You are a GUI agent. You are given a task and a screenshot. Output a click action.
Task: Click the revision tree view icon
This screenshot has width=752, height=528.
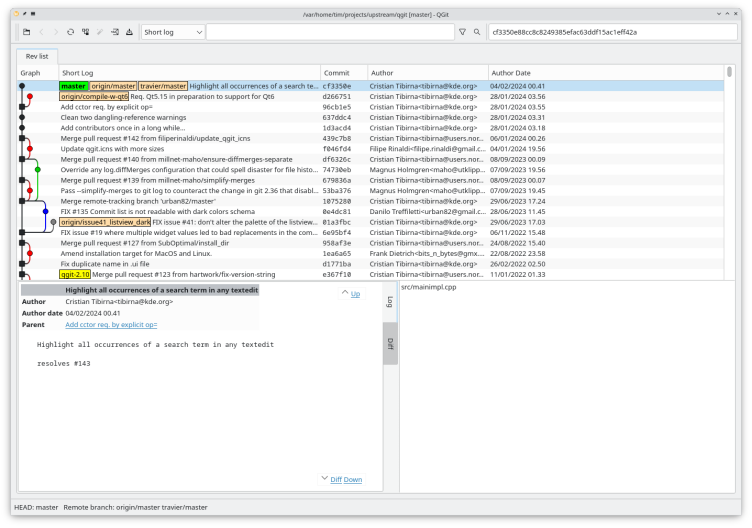85,33
